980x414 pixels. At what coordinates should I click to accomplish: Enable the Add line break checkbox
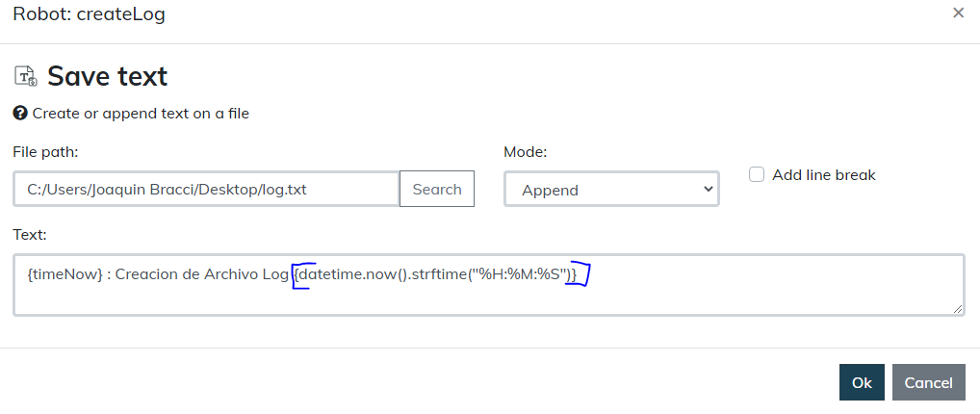pos(757,174)
